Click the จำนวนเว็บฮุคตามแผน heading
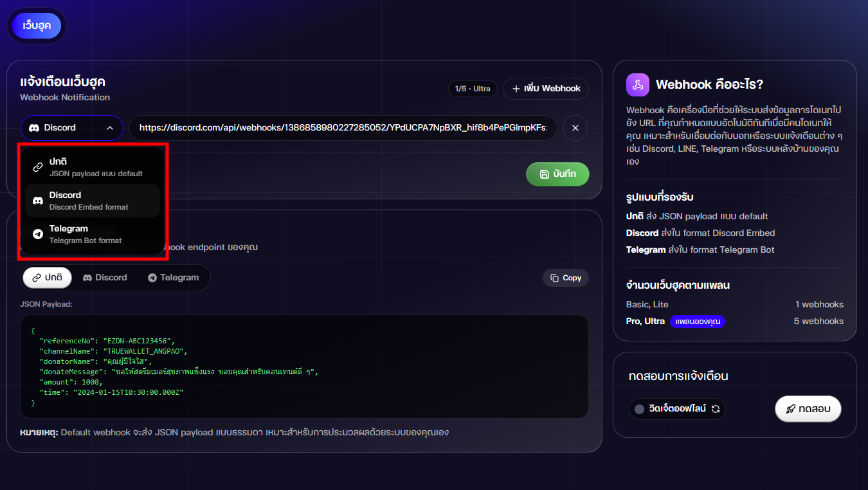The image size is (868, 490). pyautogui.click(x=678, y=285)
